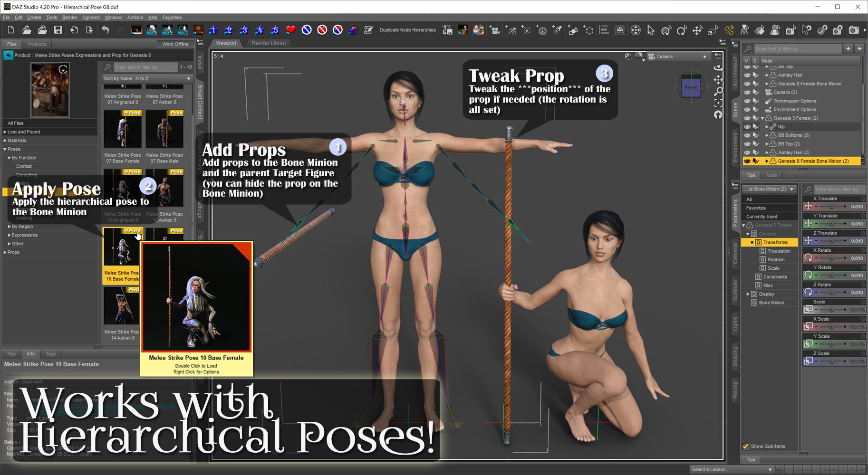
Task: Click the Create New Camera toolbar icon
Action: pyautogui.click(x=495, y=30)
